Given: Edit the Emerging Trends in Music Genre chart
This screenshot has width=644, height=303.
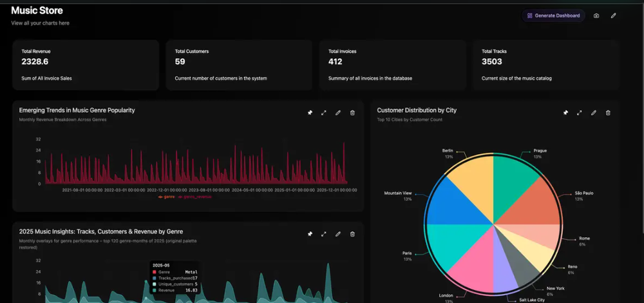Looking at the screenshot, I should tap(338, 113).
